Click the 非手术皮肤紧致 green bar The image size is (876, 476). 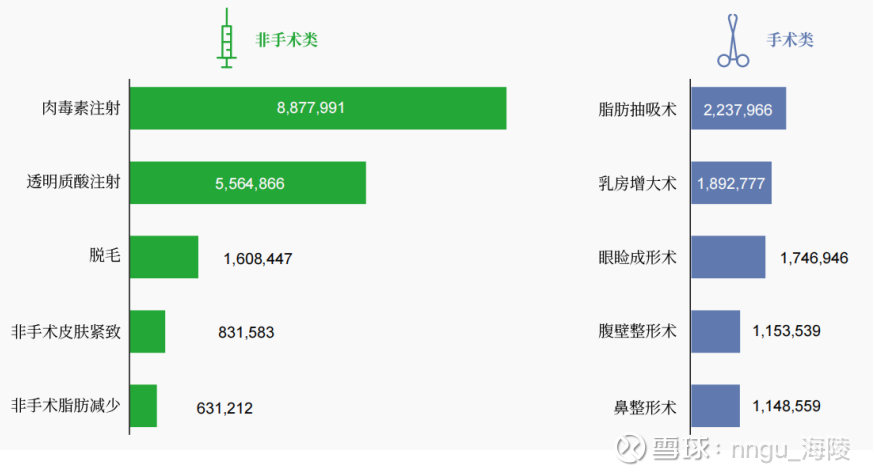(148, 332)
